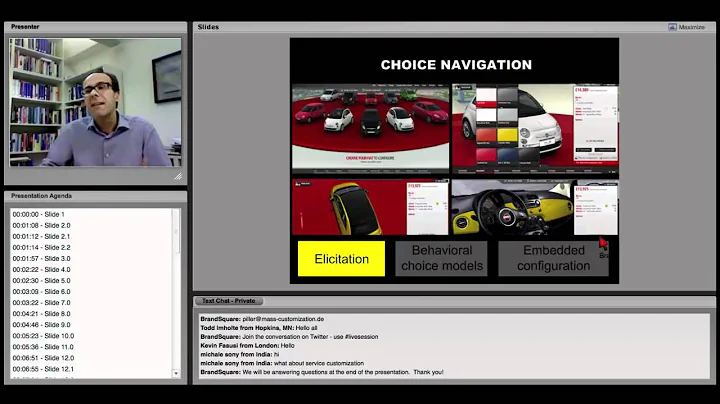This screenshot has height=404, width=720.
Task: Click the Fiat interior dashboard thumbnail
Action: (x=535, y=207)
